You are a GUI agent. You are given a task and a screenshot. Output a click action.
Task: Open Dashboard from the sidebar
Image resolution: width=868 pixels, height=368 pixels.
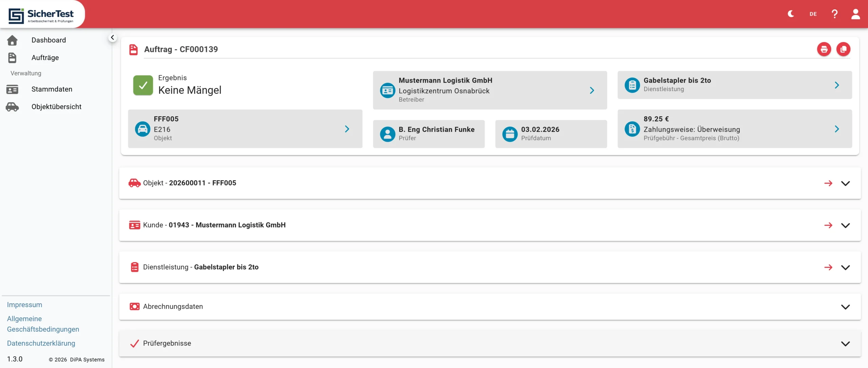pos(48,40)
